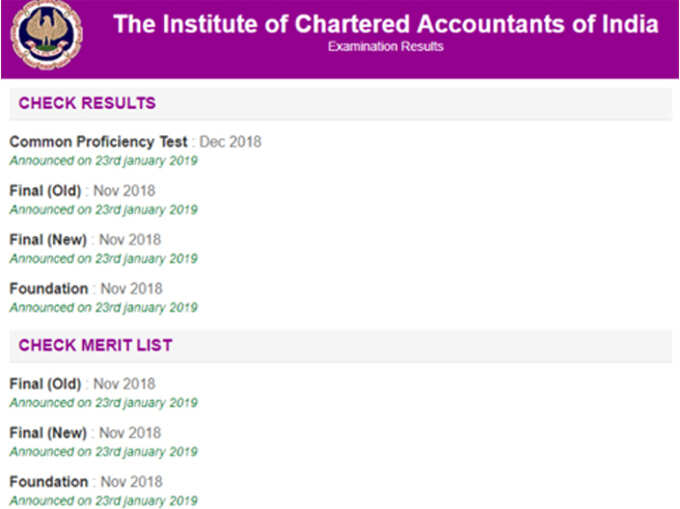Image resolution: width=680 pixels, height=509 pixels.
Task: Click announcement date under results Foundation
Action: pos(104,308)
